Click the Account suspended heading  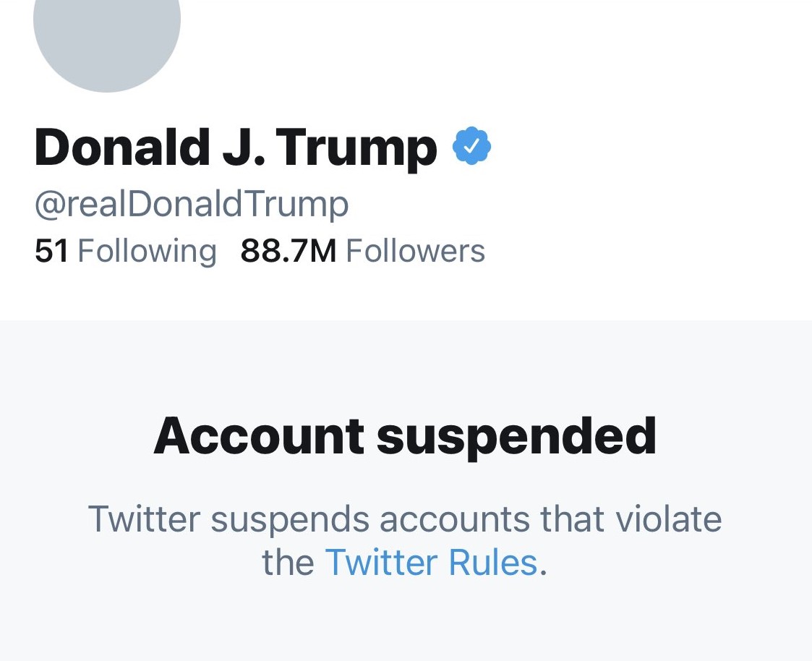point(406,437)
